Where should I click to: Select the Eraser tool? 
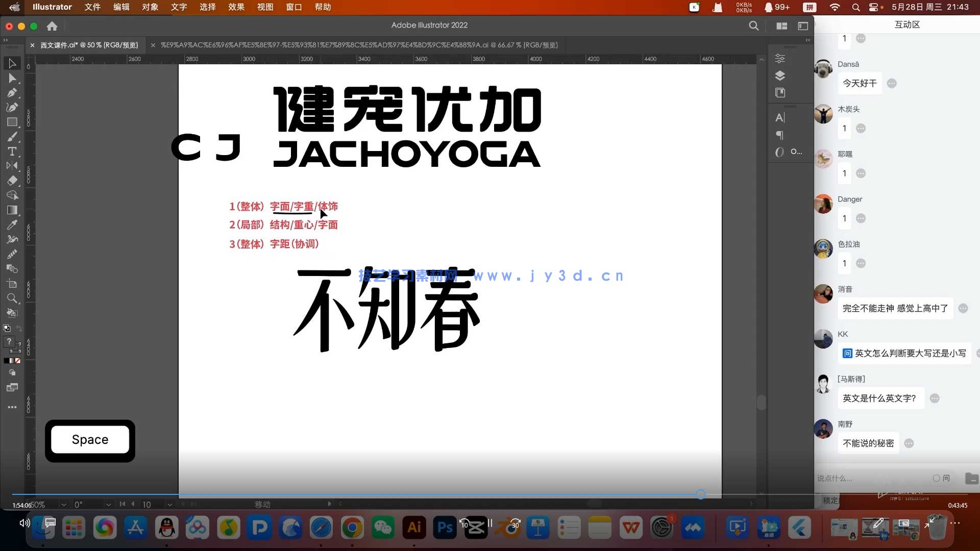12,180
